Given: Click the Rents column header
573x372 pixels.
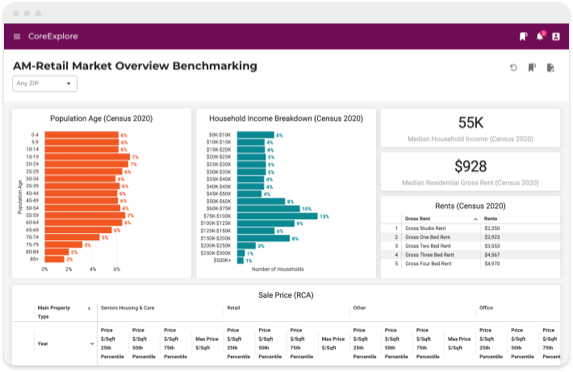Looking at the screenshot, I should click(x=490, y=219).
